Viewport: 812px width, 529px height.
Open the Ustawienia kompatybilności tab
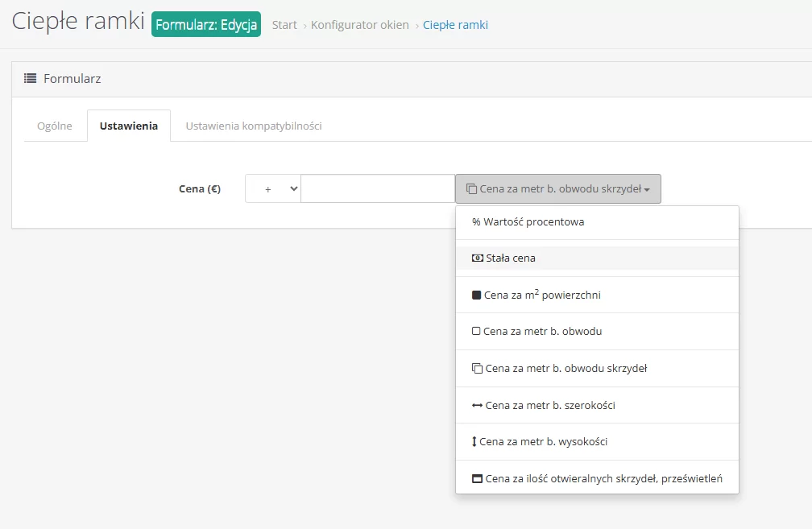pos(254,126)
